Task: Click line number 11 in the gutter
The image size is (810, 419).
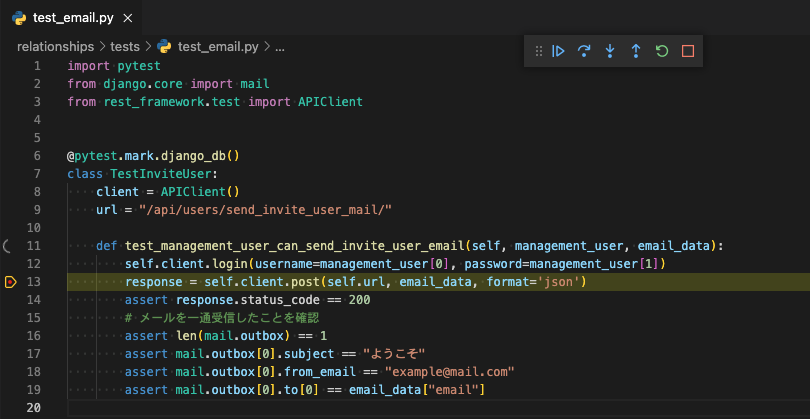Action: point(34,246)
